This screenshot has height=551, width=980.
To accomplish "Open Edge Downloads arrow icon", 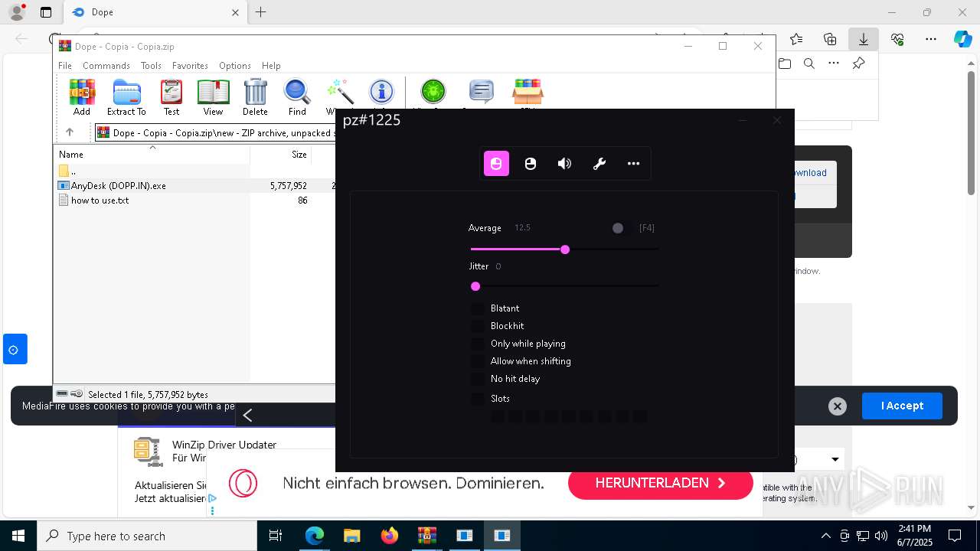I will (864, 39).
